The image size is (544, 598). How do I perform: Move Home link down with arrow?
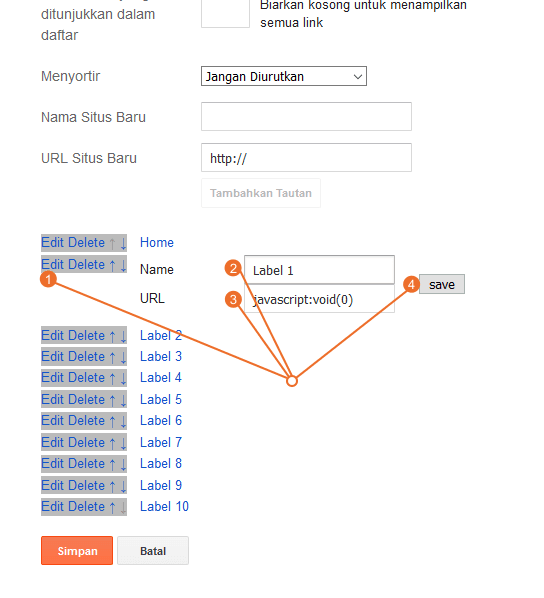(x=123, y=243)
